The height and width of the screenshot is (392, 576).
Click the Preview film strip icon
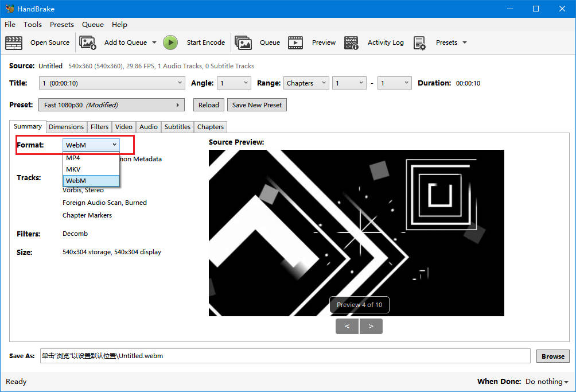[x=295, y=42]
